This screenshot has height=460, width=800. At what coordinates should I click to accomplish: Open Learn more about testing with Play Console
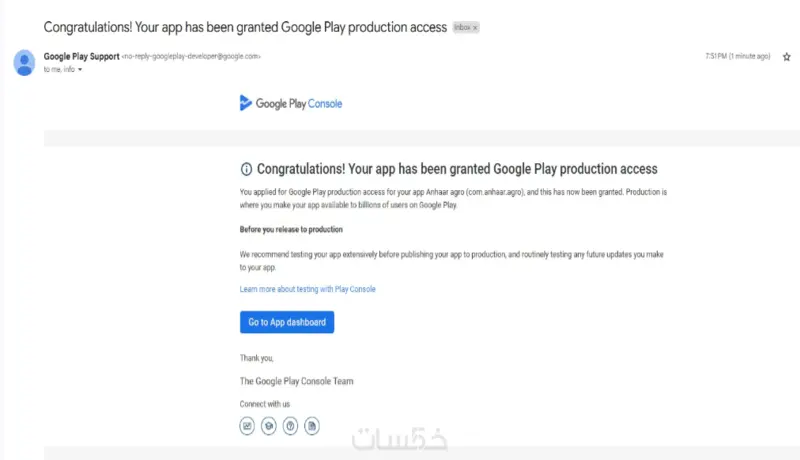click(308, 289)
